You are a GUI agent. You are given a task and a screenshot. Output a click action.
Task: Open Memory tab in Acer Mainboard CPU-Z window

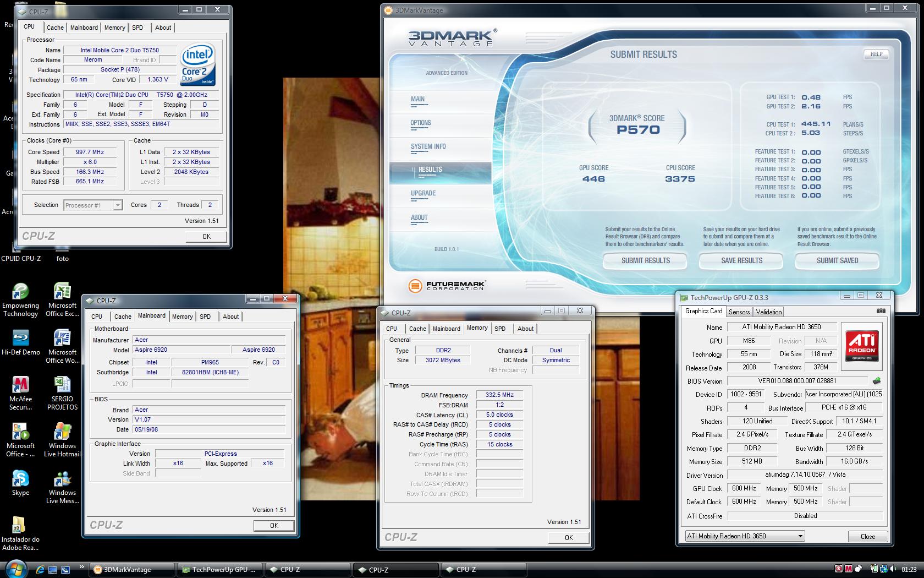click(182, 317)
